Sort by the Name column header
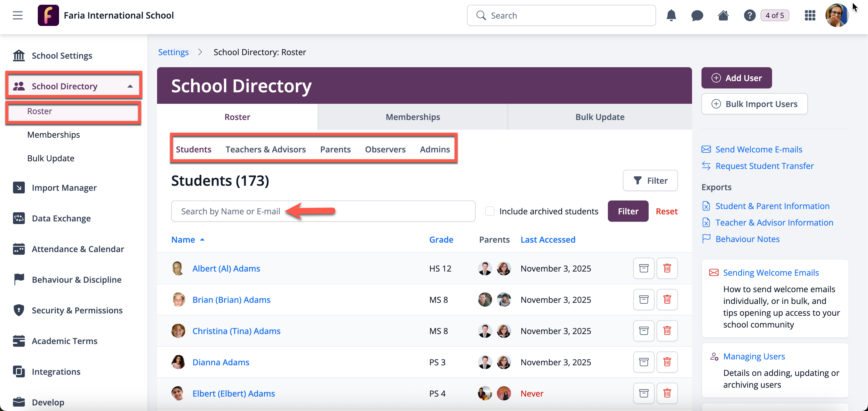Image resolution: width=868 pixels, height=411 pixels. [x=183, y=240]
